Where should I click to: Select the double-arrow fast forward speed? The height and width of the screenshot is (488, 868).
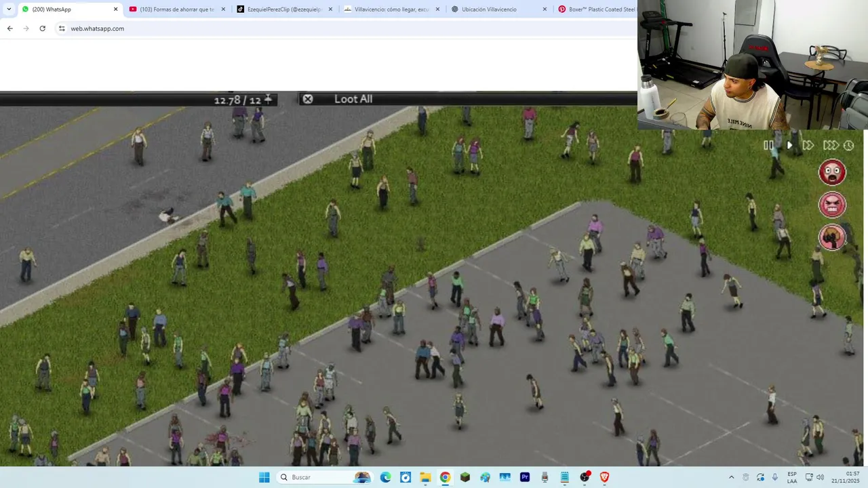(808, 145)
